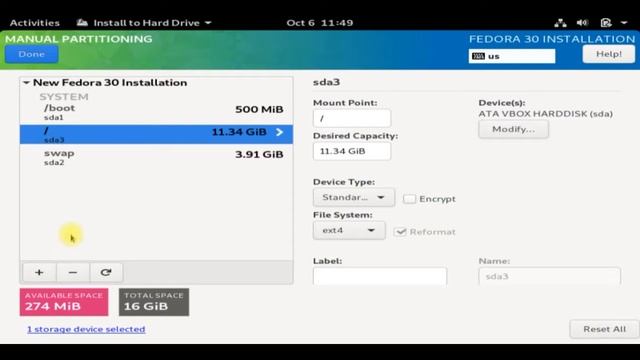Open the 1 storage device selected link
This screenshot has width=640, height=360.
(x=86, y=329)
